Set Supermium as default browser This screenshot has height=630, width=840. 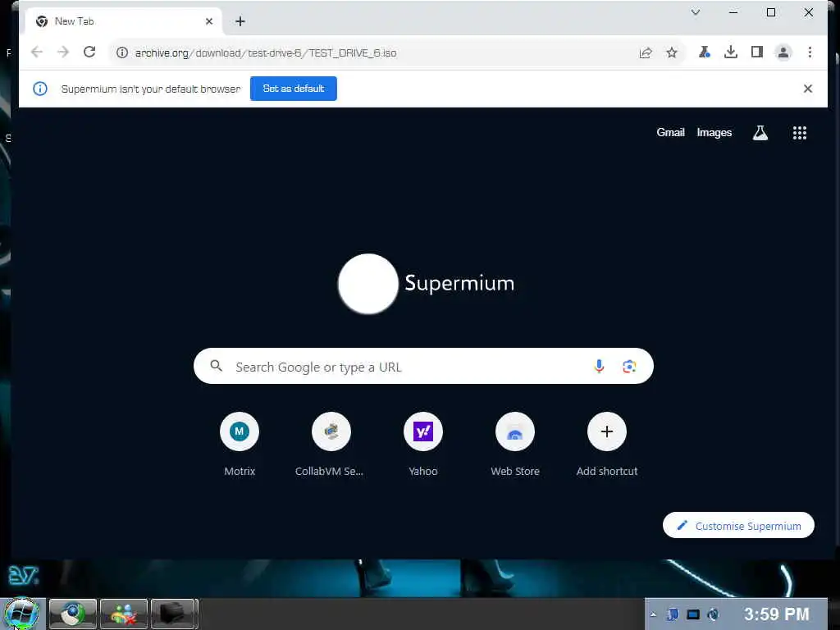(x=293, y=89)
